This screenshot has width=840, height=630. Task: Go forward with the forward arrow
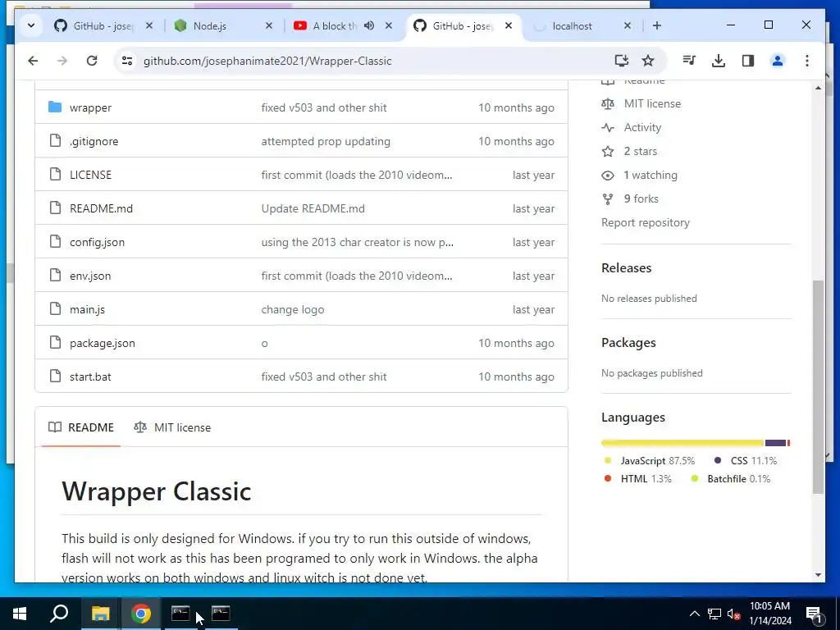[62, 61]
